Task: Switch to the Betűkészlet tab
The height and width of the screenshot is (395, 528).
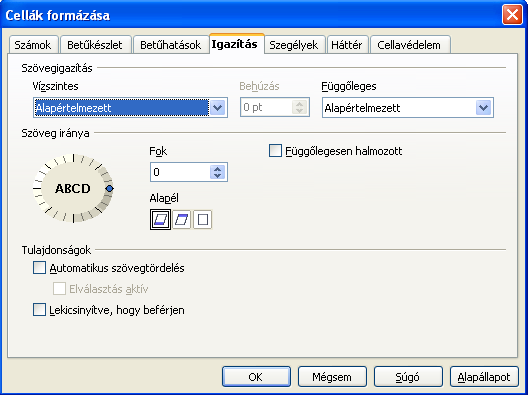Action: pos(95,45)
